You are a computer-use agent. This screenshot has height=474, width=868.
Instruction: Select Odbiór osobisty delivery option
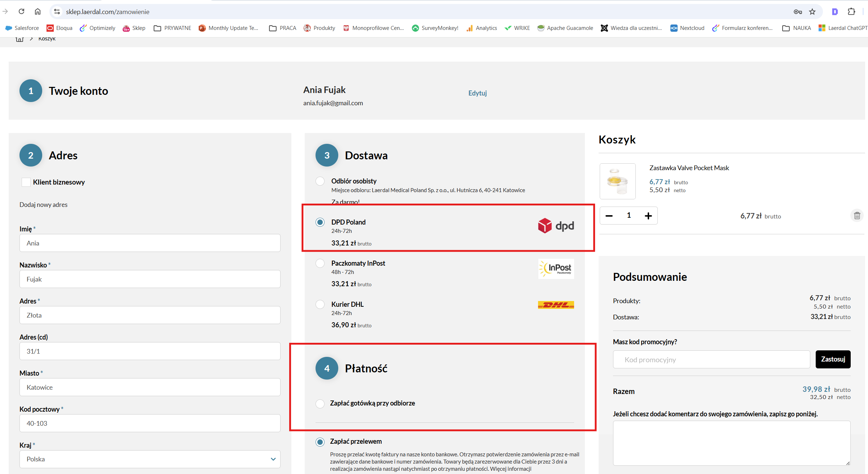(x=320, y=181)
